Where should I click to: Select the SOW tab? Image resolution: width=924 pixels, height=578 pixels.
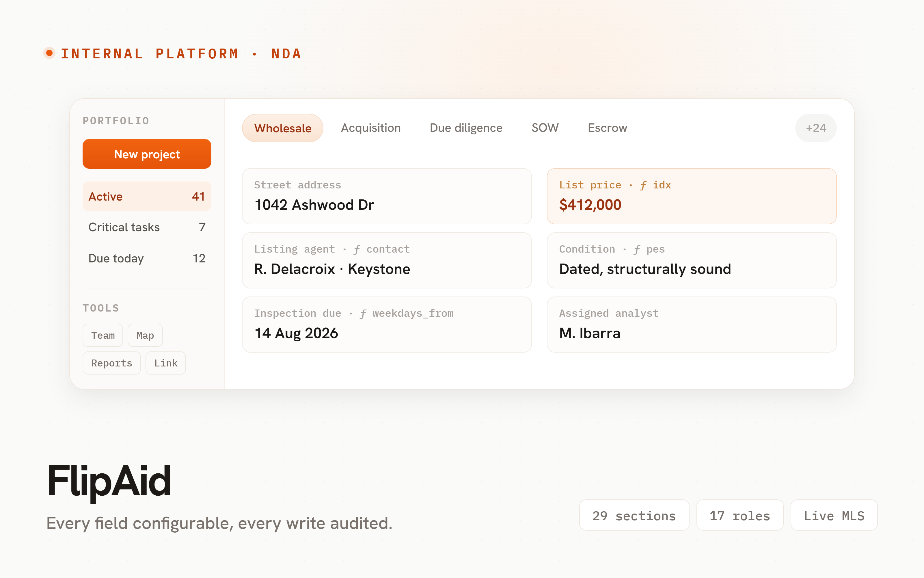(545, 128)
